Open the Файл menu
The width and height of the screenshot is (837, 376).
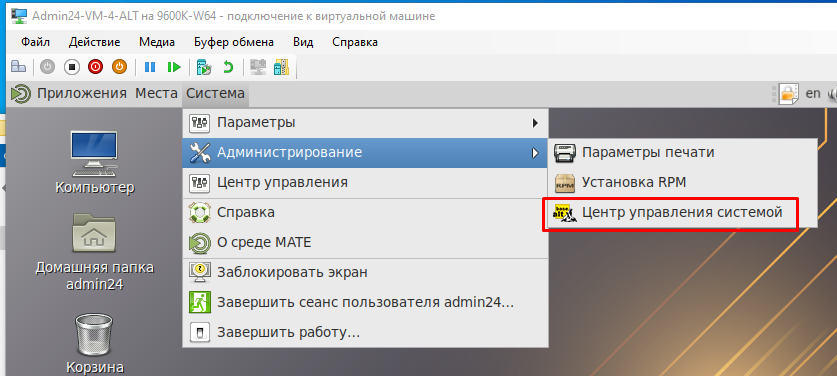35,42
